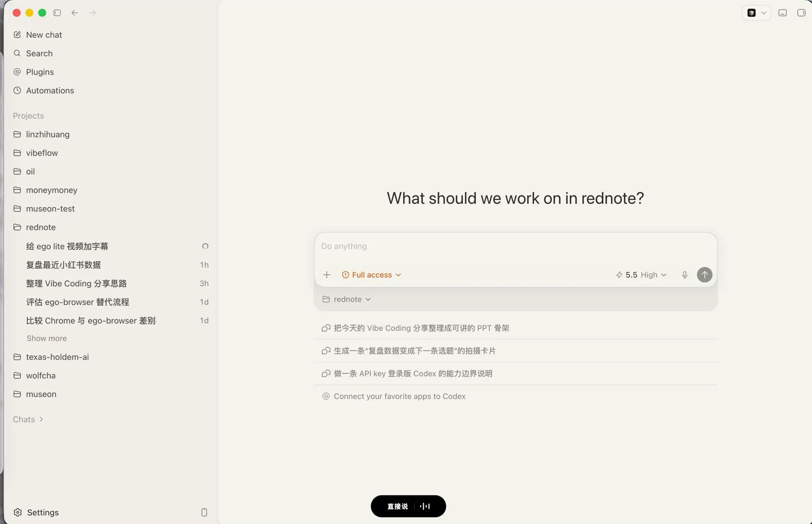Choose suggestion 做一条 API key 登录版 Codex 的能力边界说明

516,374
